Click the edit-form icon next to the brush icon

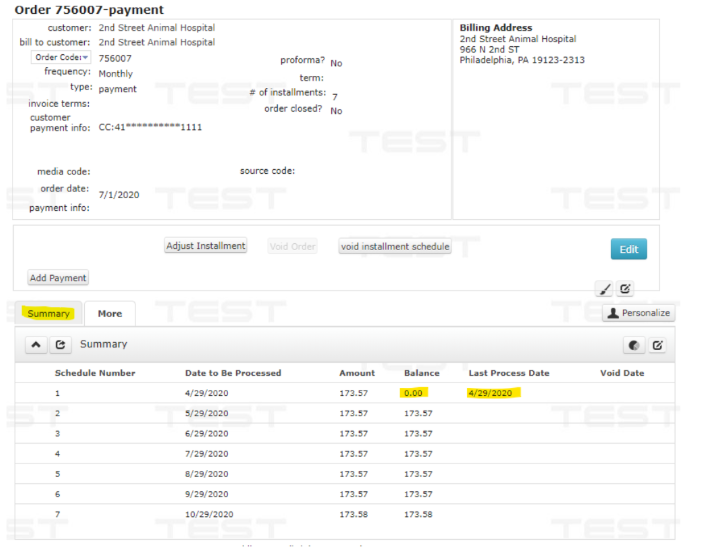tap(625, 289)
